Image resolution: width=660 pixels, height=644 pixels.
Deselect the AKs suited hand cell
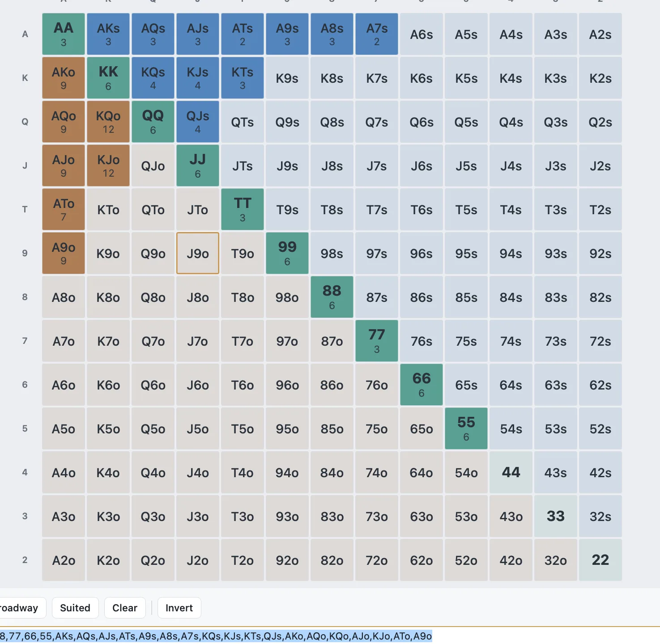click(108, 34)
